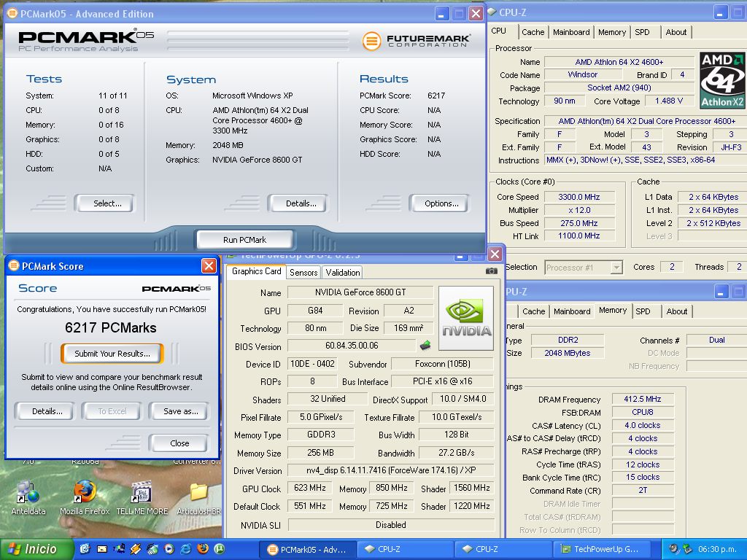Click the Bandwidth 27.2 GB/s value

(456, 453)
